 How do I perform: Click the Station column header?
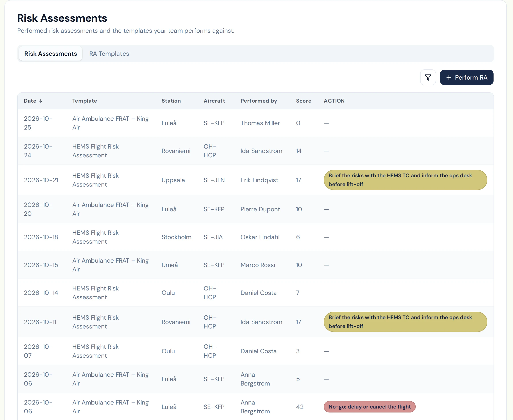point(171,101)
